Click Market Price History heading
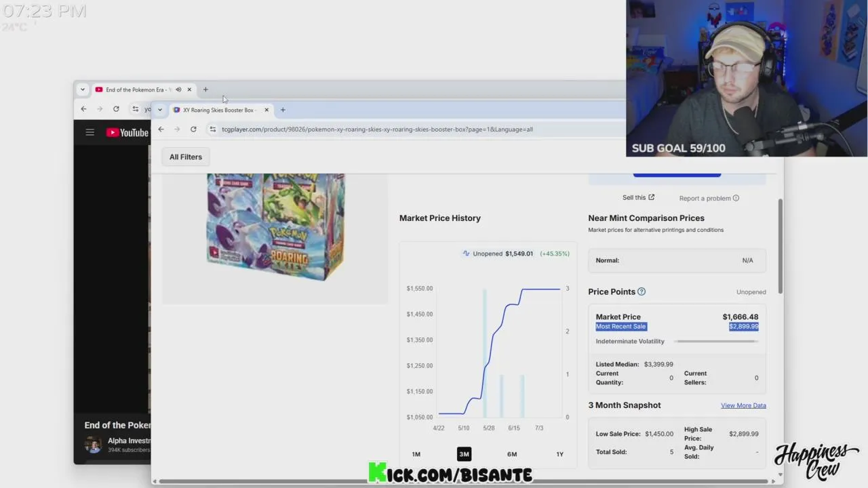 (x=440, y=218)
